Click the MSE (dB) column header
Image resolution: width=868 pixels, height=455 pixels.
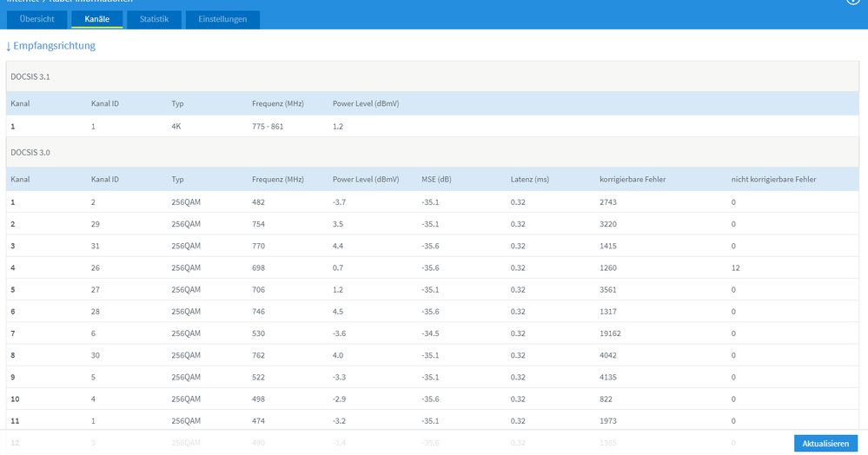point(437,180)
